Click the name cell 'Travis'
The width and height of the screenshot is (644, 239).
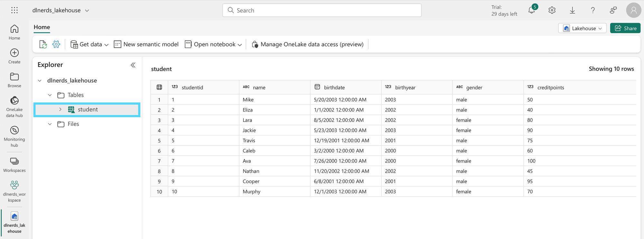[275, 141]
